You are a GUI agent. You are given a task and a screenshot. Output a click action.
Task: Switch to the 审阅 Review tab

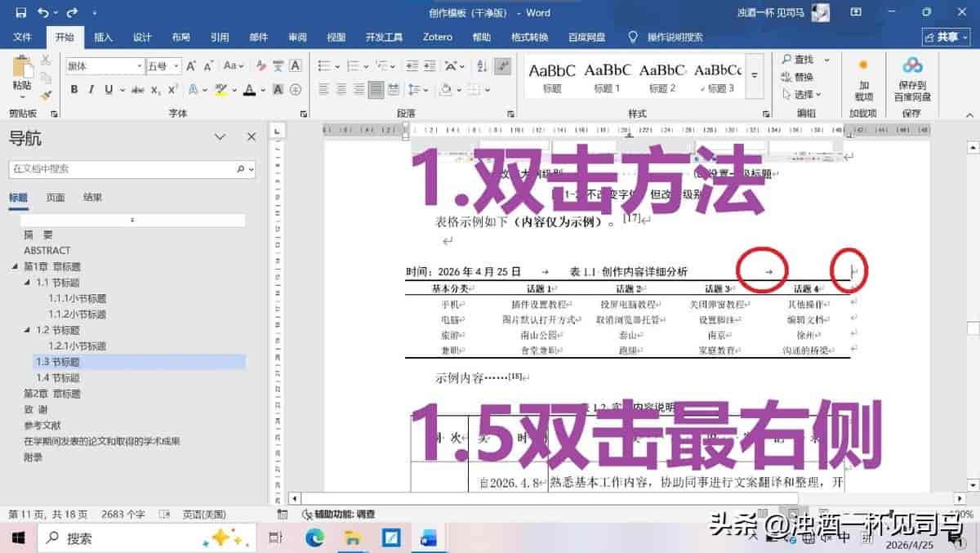pyautogui.click(x=297, y=38)
